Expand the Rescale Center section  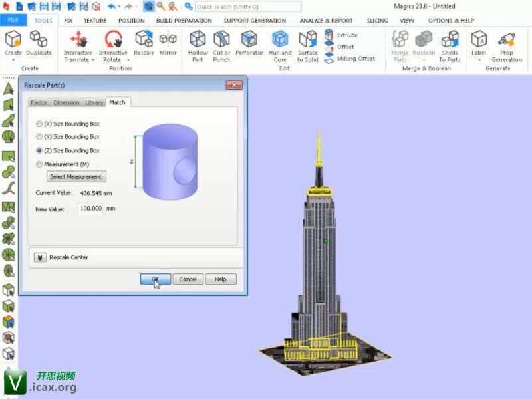(40, 257)
